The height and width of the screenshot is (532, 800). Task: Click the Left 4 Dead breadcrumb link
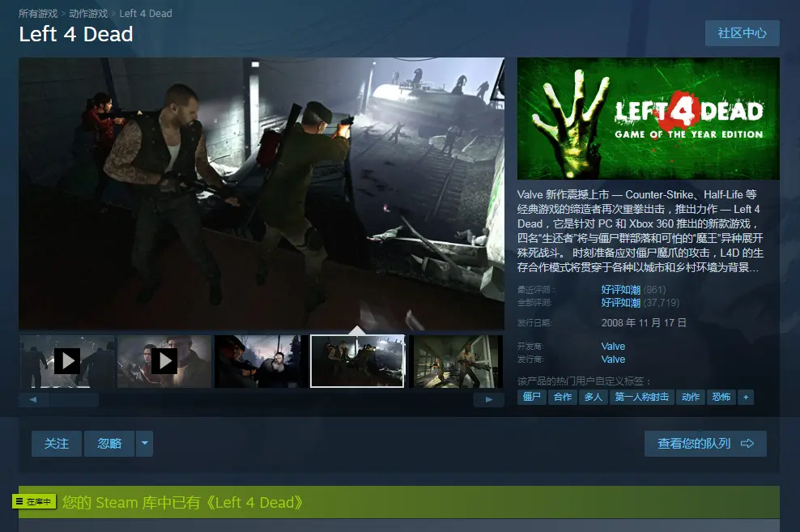point(146,13)
